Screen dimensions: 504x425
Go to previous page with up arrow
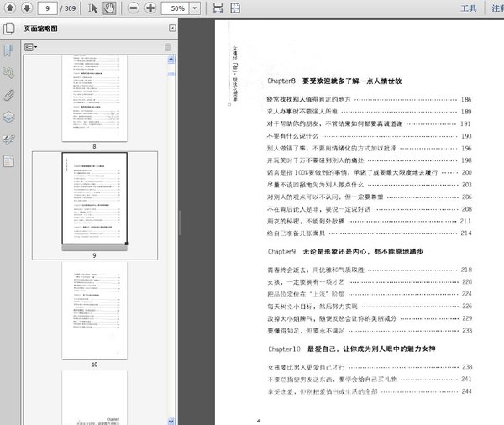[10, 8]
